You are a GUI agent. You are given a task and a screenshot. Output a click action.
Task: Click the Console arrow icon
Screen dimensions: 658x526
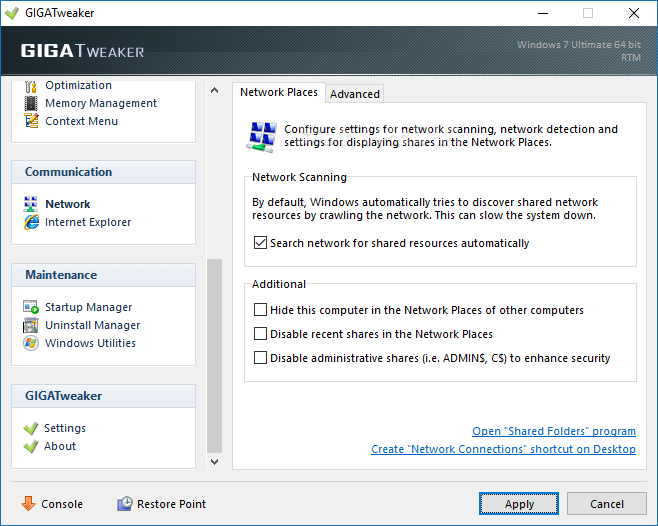coord(28,504)
